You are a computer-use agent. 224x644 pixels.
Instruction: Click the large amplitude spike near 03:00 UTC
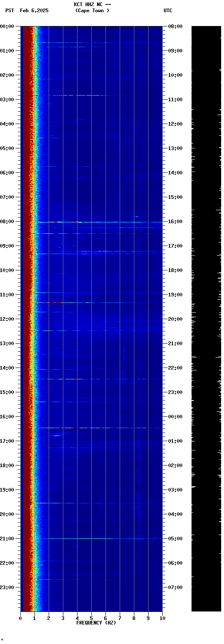tap(194, 487)
